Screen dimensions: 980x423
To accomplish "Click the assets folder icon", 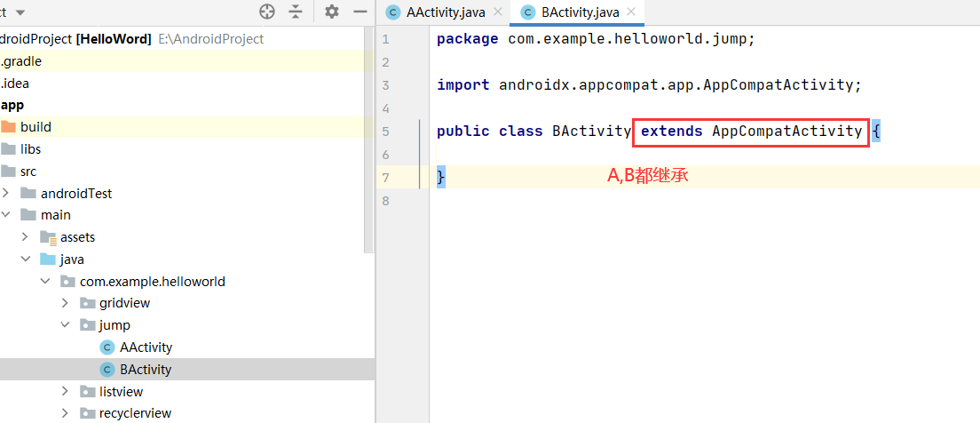I will point(48,237).
